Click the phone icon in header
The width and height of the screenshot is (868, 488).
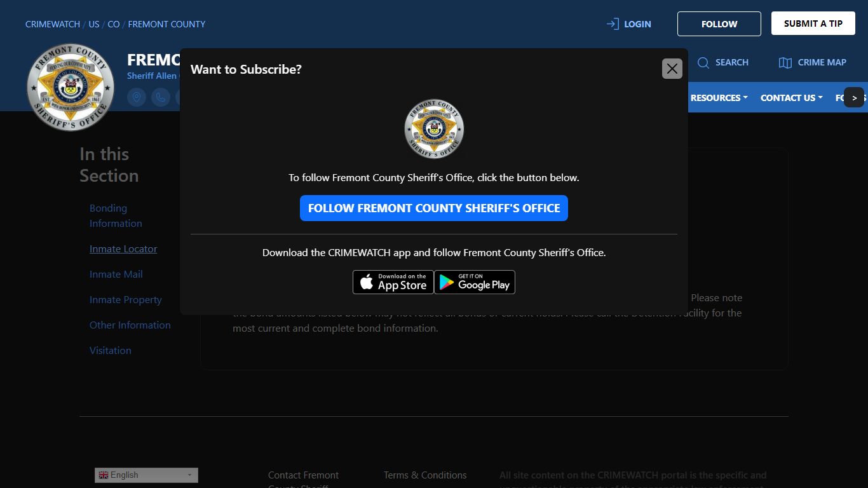(161, 97)
